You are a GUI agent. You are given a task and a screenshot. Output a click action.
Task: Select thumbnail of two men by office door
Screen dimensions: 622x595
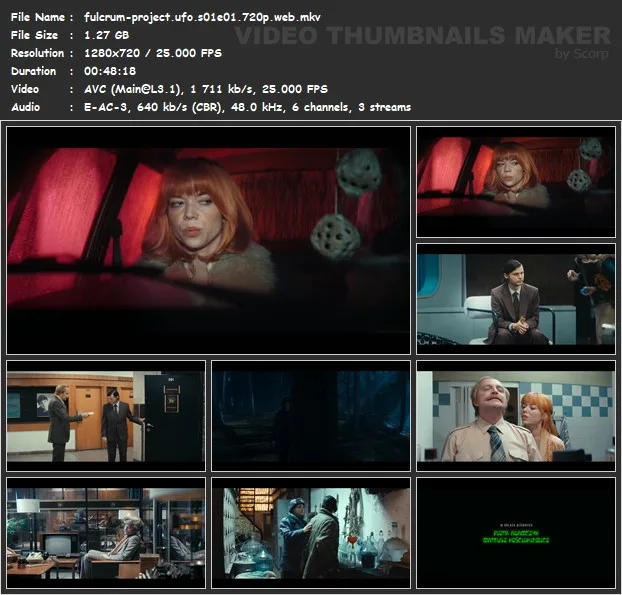tap(106, 416)
